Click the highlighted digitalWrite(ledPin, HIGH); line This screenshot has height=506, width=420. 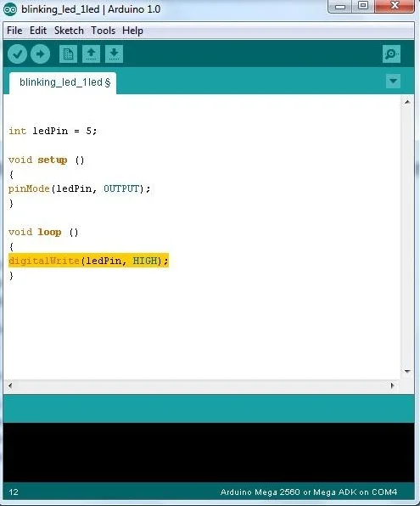[x=88, y=261]
